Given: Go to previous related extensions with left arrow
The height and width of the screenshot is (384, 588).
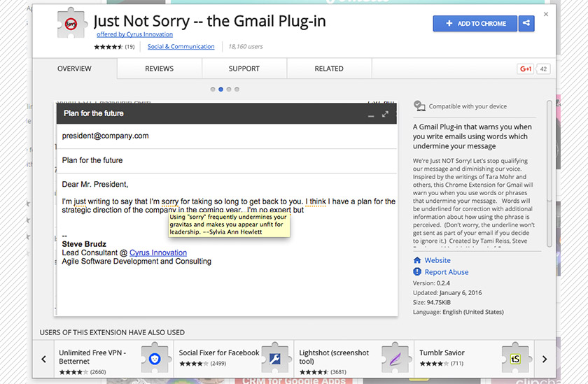Looking at the screenshot, I should [44, 360].
